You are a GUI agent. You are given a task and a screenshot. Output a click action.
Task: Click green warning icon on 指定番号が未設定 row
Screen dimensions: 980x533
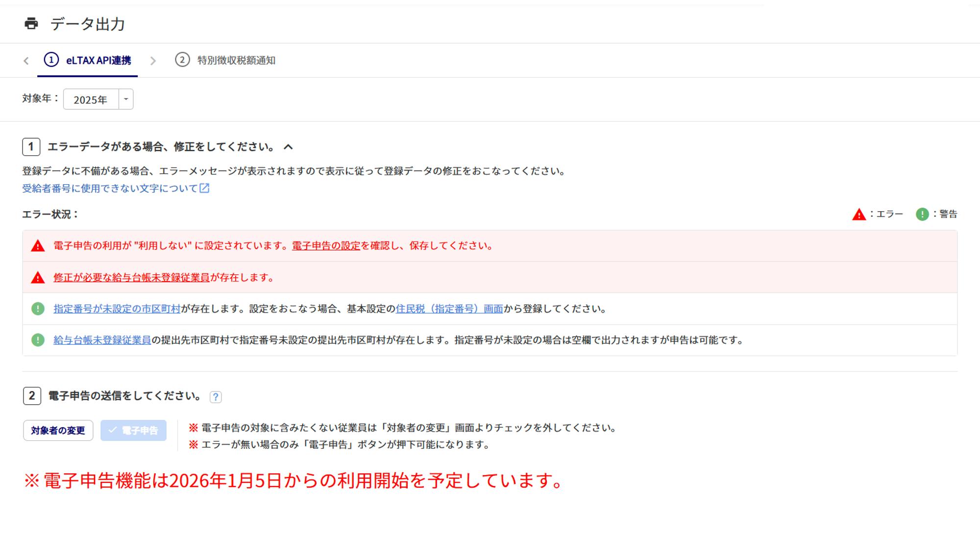pos(38,309)
